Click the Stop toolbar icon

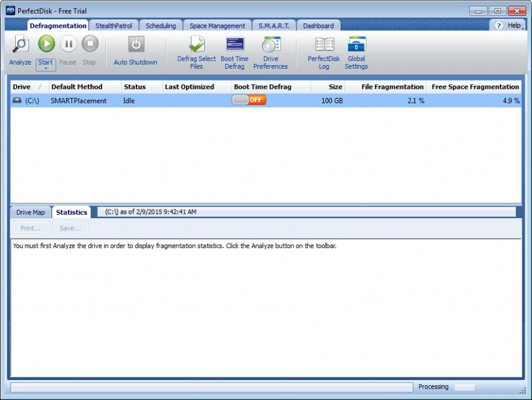pos(90,44)
